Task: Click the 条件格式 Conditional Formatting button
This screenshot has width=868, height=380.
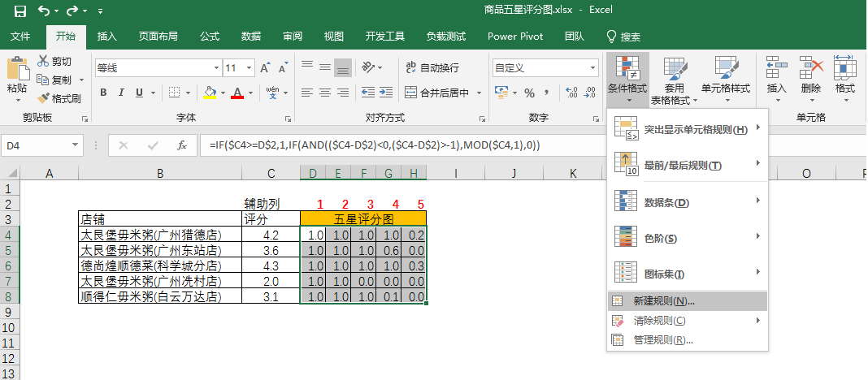Action: tap(627, 80)
